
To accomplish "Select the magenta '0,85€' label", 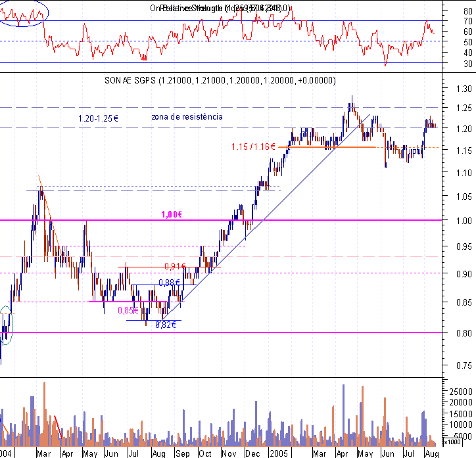I will pyautogui.click(x=128, y=310).
